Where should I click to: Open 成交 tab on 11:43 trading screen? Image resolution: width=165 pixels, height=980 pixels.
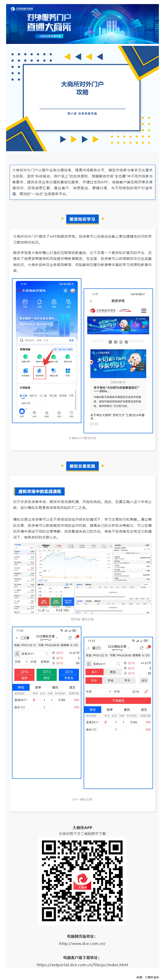(x=144, y=709)
